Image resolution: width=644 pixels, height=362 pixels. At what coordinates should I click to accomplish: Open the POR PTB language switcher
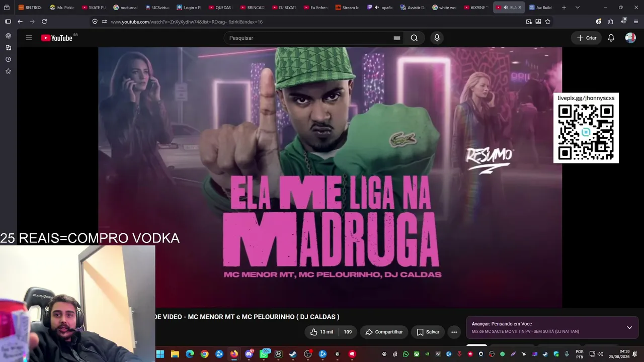[580, 354]
